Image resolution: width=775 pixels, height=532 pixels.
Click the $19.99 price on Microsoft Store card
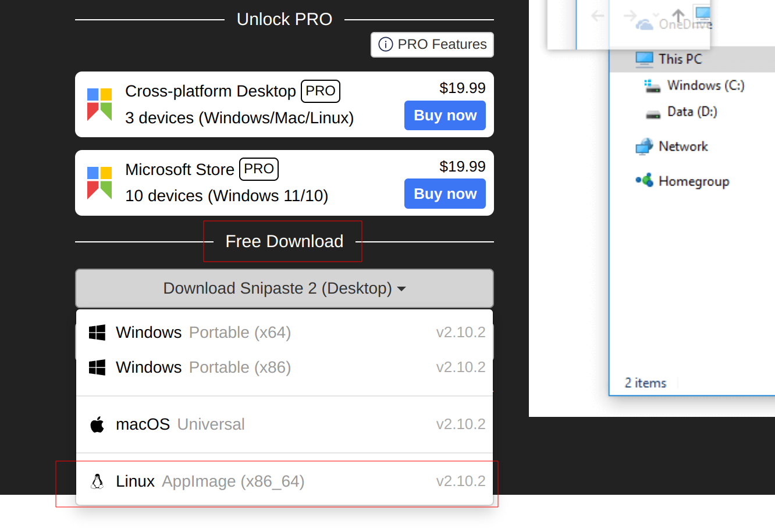[463, 166]
